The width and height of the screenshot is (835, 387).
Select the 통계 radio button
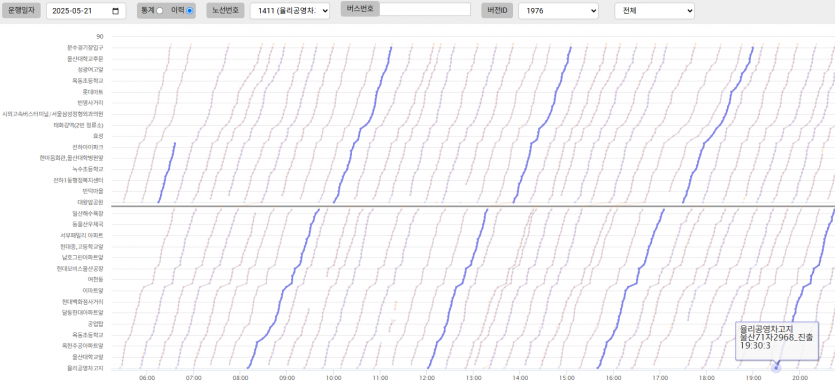coord(159,11)
